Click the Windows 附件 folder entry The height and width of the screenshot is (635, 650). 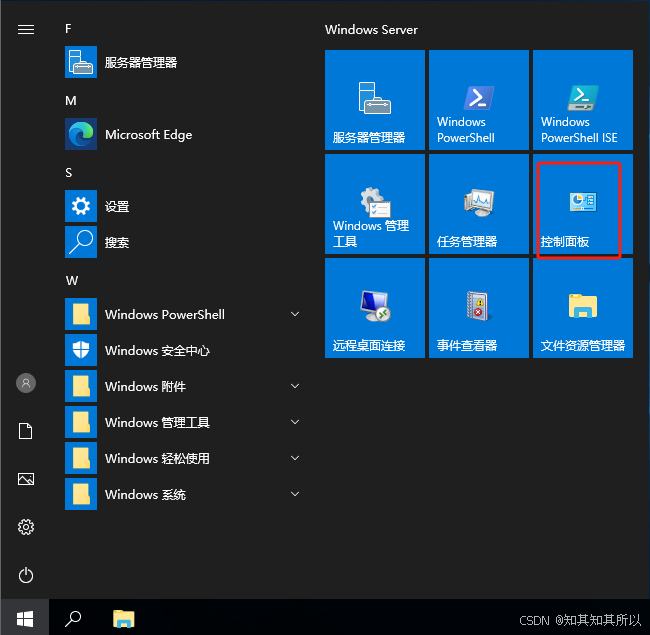pyautogui.click(x=182, y=386)
